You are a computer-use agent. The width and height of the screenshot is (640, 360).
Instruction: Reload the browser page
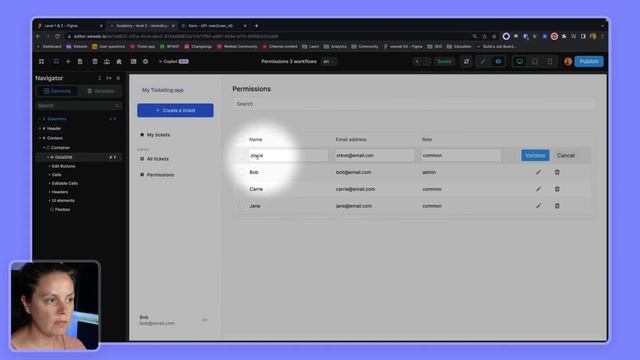tap(57, 36)
